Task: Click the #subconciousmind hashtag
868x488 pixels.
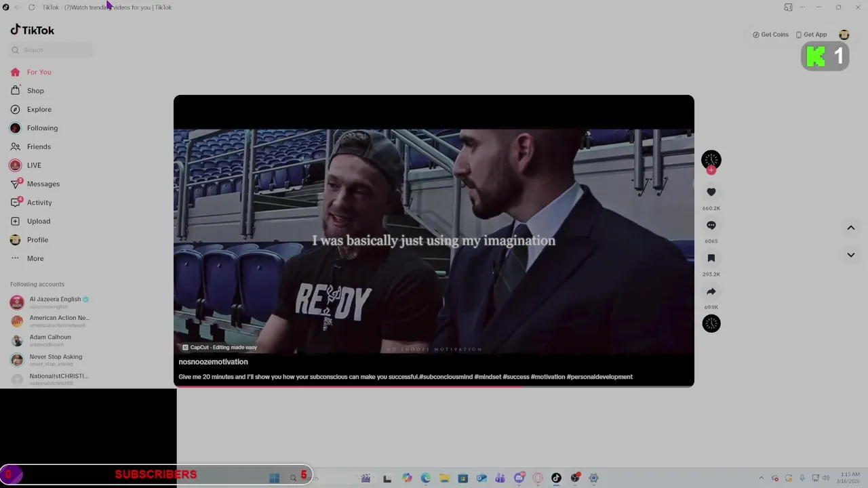Action: pyautogui.click(x=446, y=377)
